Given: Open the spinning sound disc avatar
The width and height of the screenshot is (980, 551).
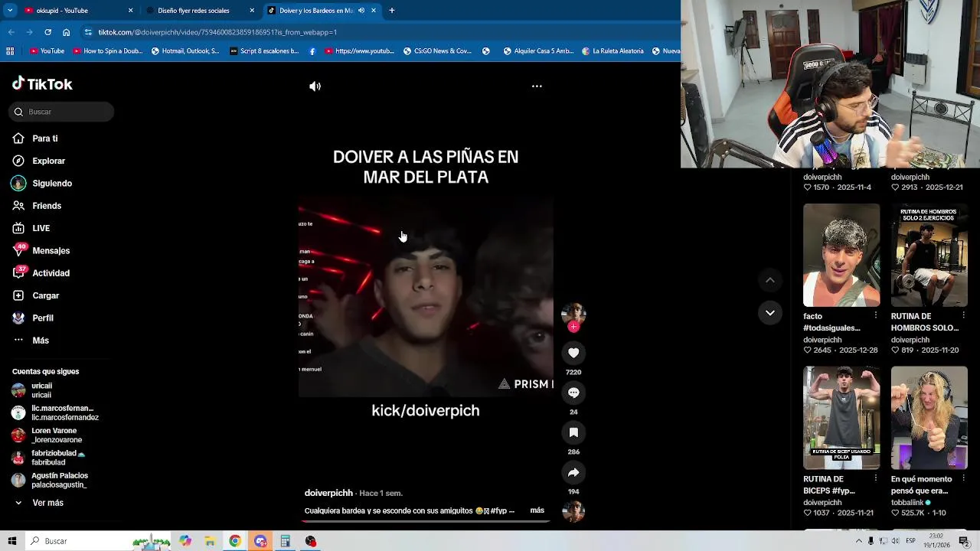Looking at the screenshot, I should pos(573,511).
